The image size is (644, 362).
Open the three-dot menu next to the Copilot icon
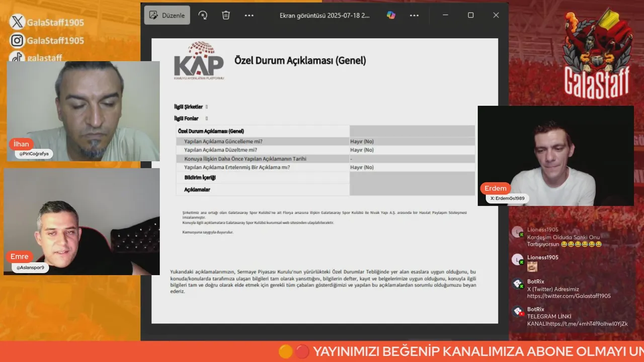(x=414, y=15)
